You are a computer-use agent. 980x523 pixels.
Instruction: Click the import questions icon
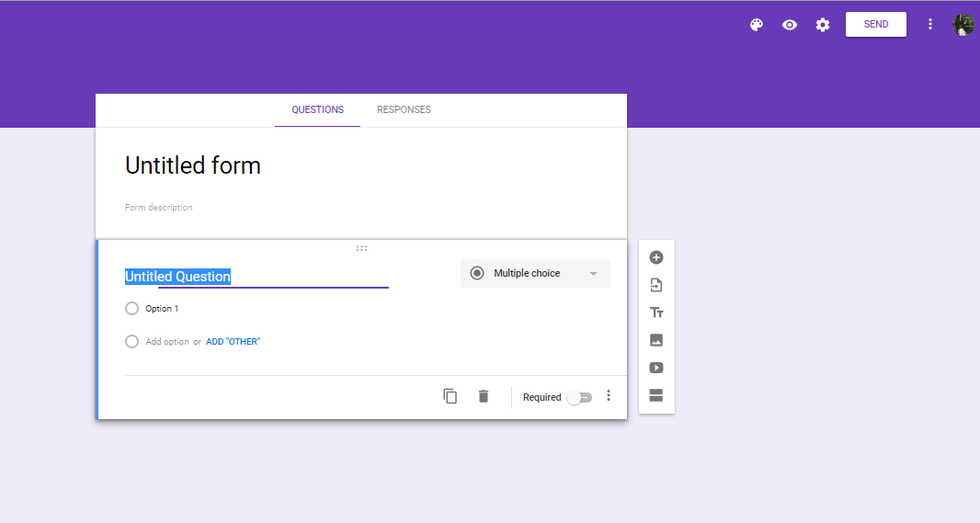click(656, 285)
